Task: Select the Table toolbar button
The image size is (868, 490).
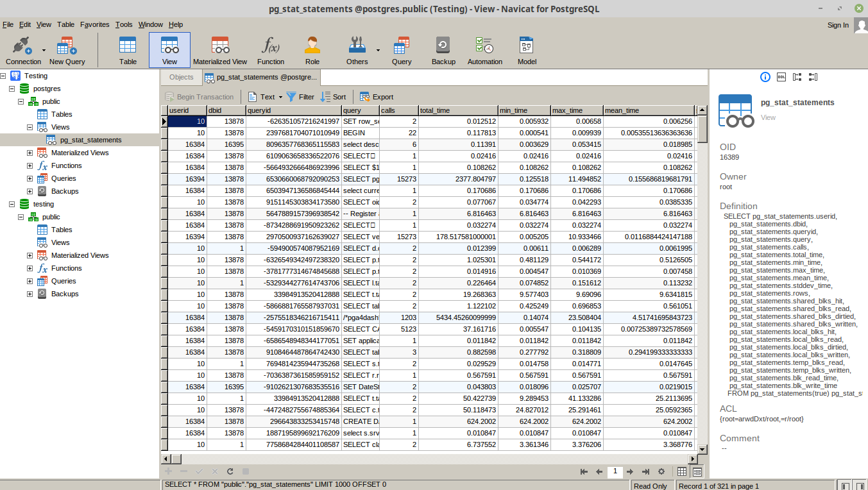Action: click(128, 50)
